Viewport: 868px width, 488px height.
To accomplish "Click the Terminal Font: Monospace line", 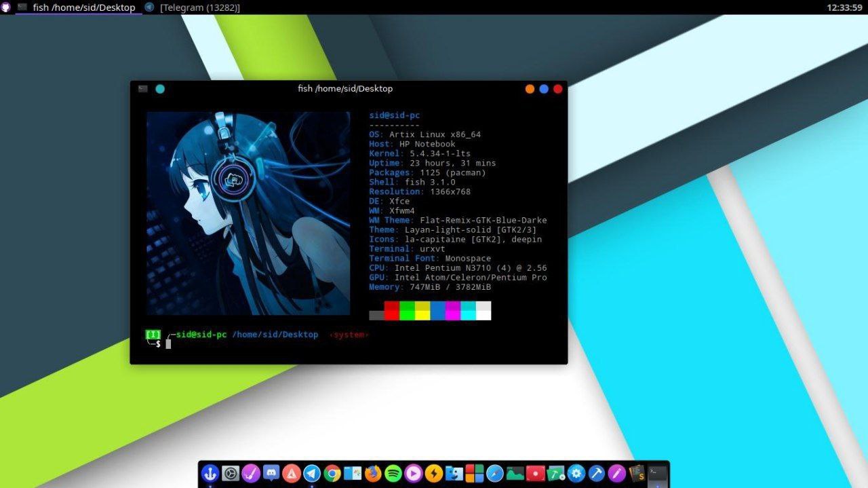I will click(430, 258).
